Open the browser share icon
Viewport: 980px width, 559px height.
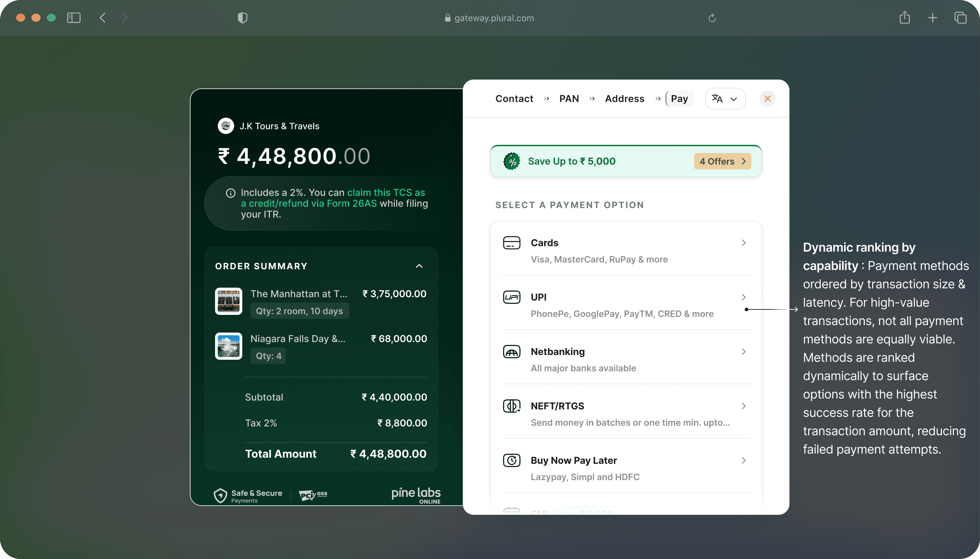[x=905, y=17]
